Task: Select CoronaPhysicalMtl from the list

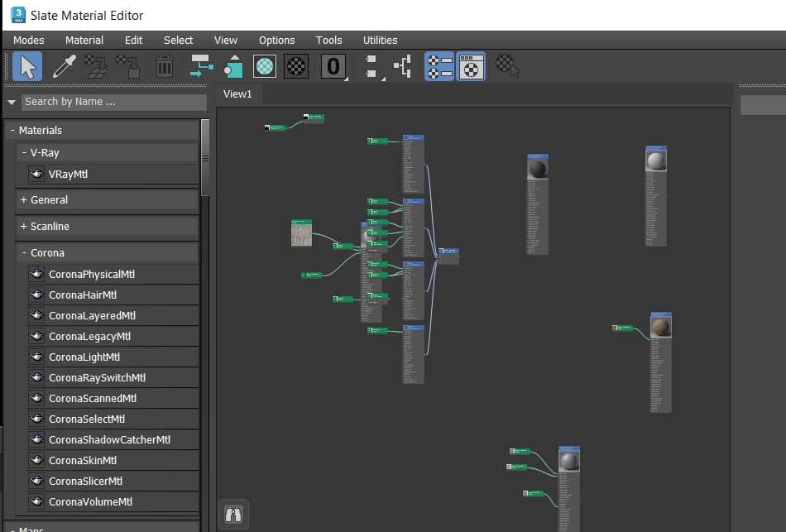Action: tap(91, 274)
